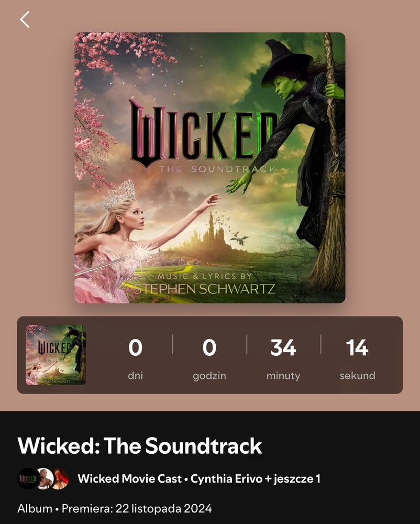Screen dimensions: 420x524
Task: Open the large Wicked album cover
Action: click(209, 168)
